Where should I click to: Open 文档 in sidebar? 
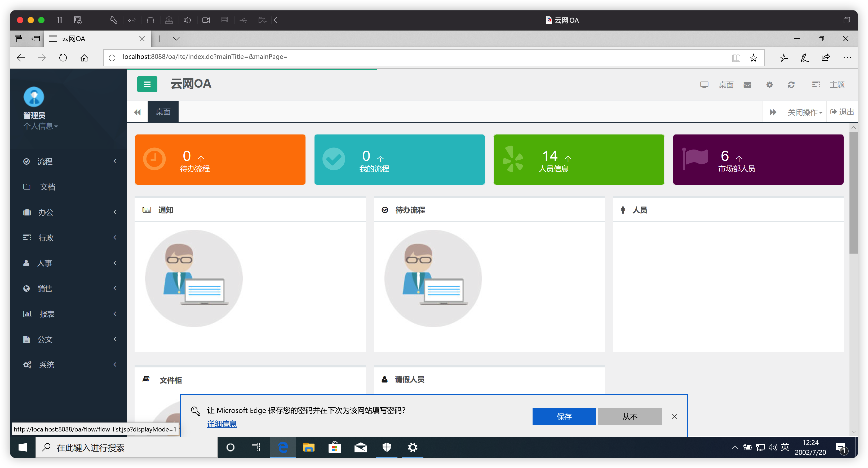(47, 187)
